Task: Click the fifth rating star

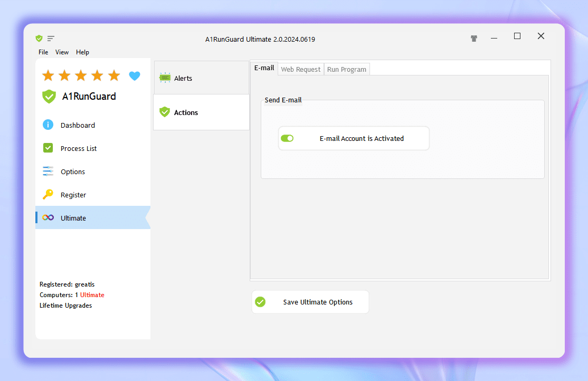Action: click(x=114, y=75)
